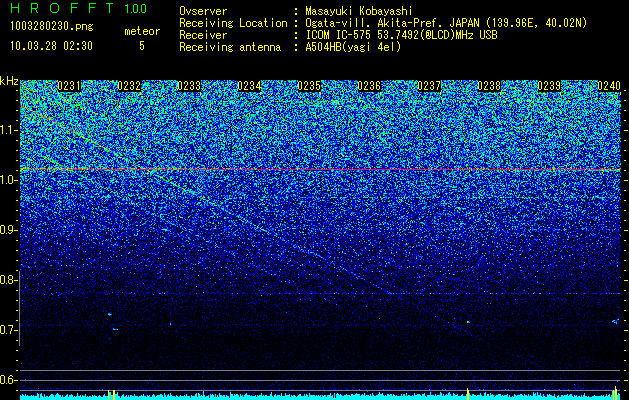The width and height of the screenshot is (629, 400).
Task: Click the 0233 time marker
Action: [189, 86]
